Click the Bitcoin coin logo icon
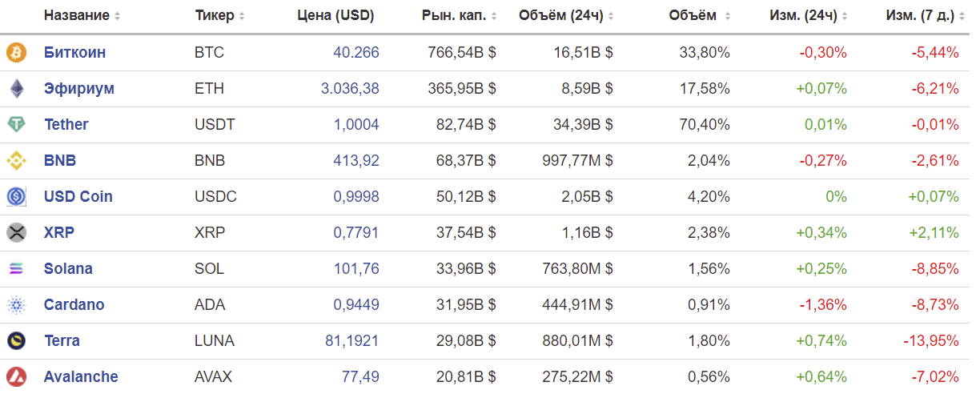This screenshot has width=980, height=394. tap(17, 53)
